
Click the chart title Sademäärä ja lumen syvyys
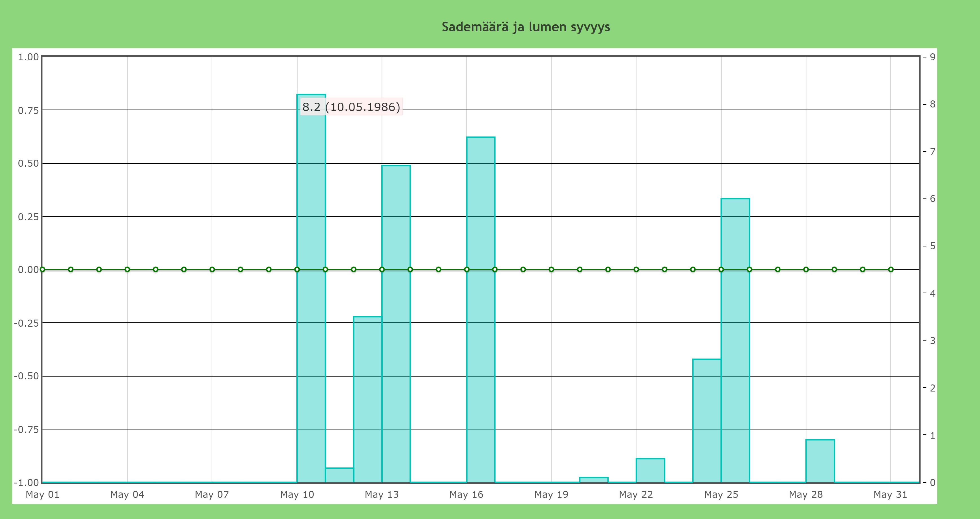526,27
